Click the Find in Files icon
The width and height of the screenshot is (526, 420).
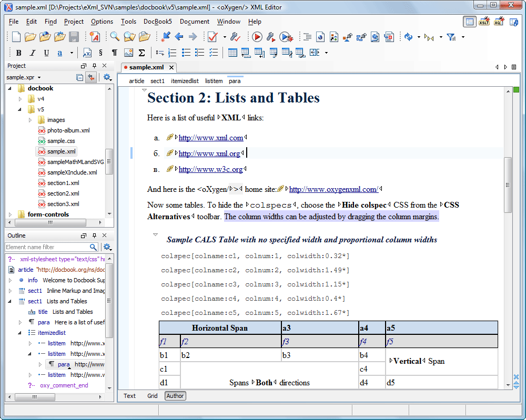pos(129,37)
